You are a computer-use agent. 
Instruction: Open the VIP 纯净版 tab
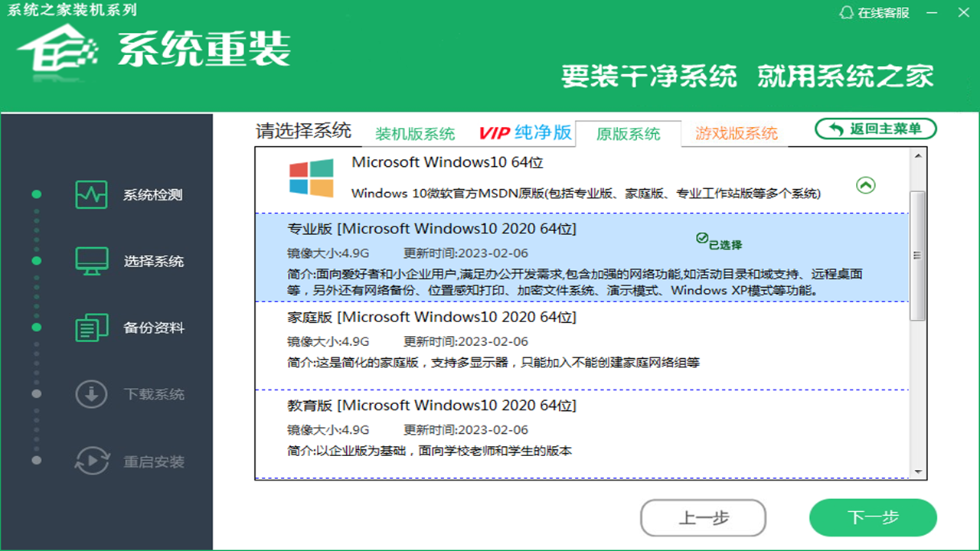[x=524, y=132]
